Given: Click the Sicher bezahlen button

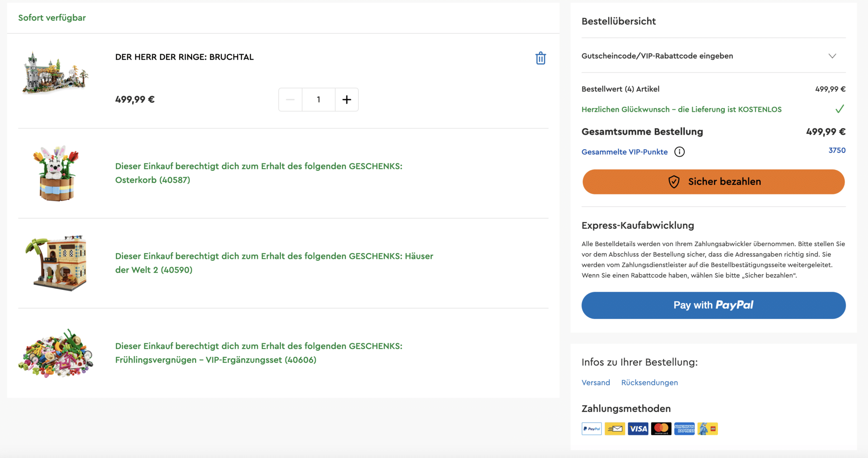Looking at the screenshot, I should pyautogui.click(x=714, y=182).
